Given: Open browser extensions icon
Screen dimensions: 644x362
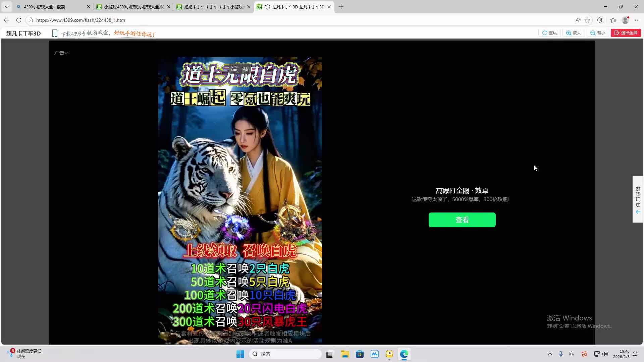Looking at the screenshot, I should [x=600, y=20].
